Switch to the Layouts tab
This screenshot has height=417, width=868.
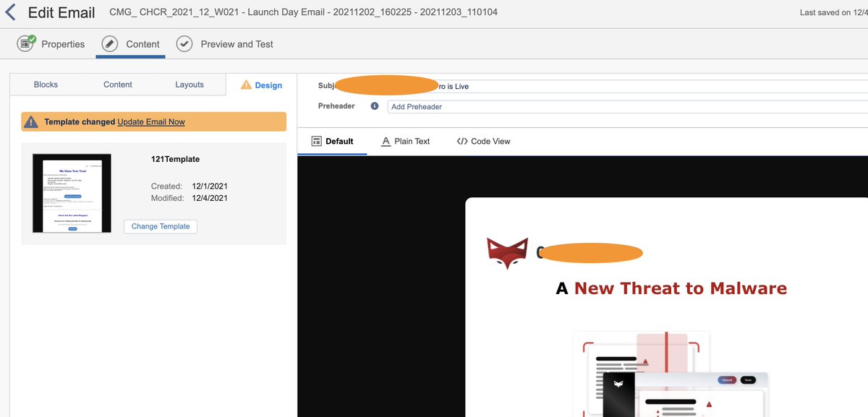pos(190,85)
